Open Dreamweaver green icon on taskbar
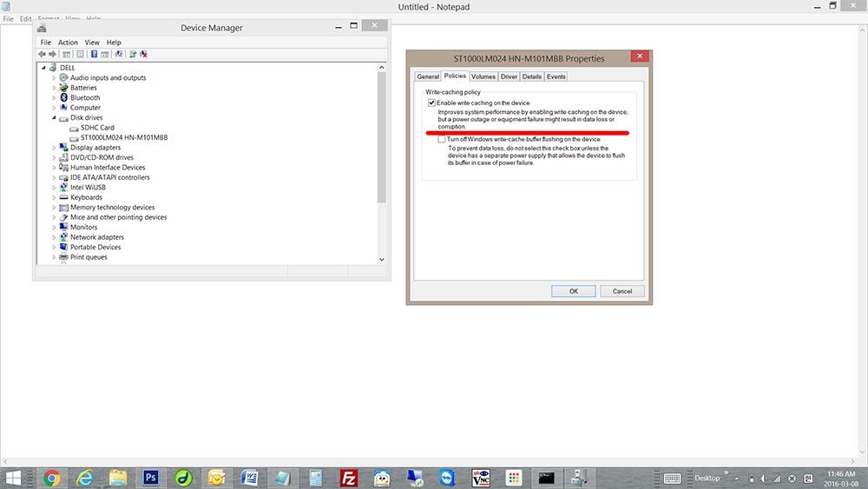 [184, 478]
